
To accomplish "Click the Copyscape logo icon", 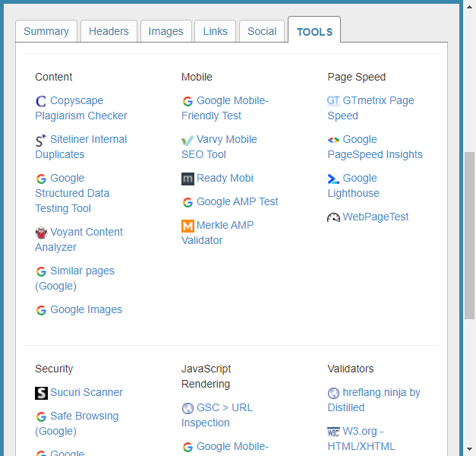I will click(41, 101).
